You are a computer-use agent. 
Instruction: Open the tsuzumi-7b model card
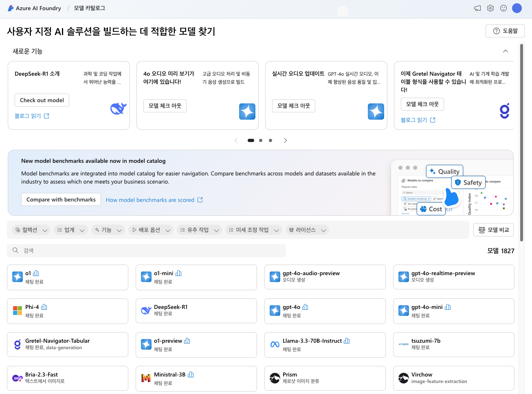coord(454,344)
